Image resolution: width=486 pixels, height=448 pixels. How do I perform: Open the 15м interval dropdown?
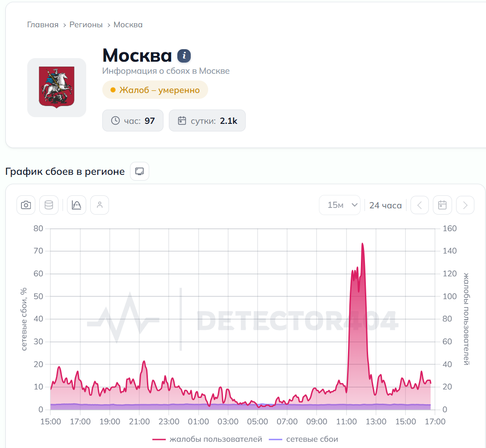tap(339, 205)
